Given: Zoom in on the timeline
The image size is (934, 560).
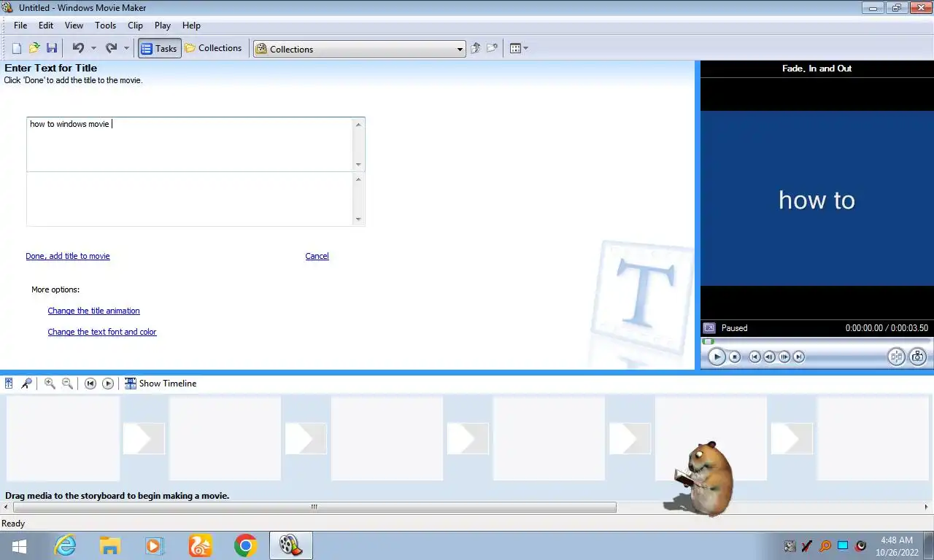Looking at the screenshot, I should 50,384.
